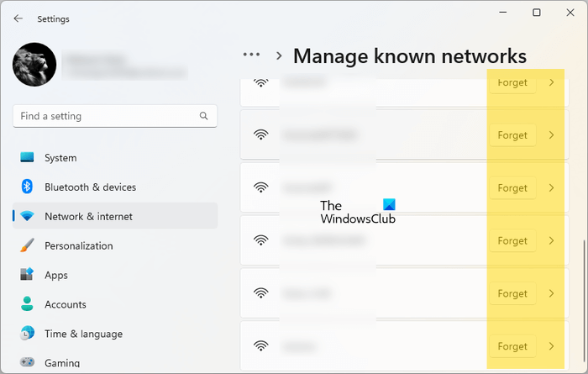Expand the fourth network's details chevron
Screen dimensions: 588x374
(x=551, y=241)
